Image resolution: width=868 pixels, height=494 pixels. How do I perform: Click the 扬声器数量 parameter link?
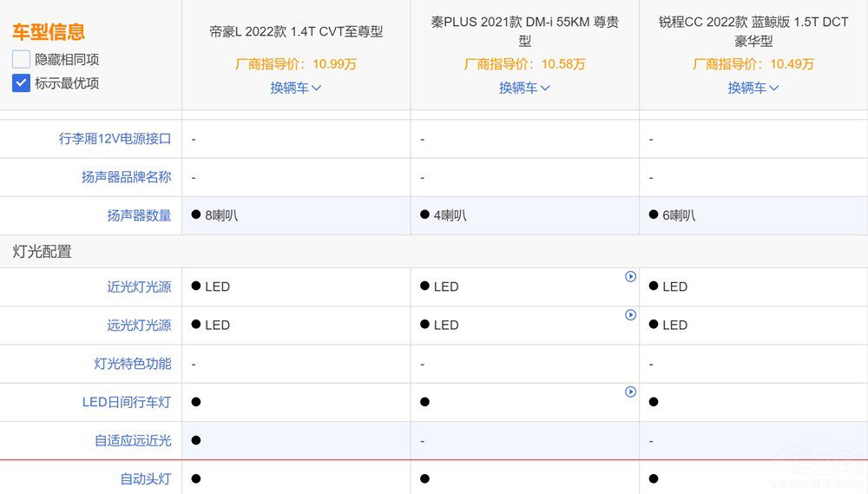tap(139, 215)
